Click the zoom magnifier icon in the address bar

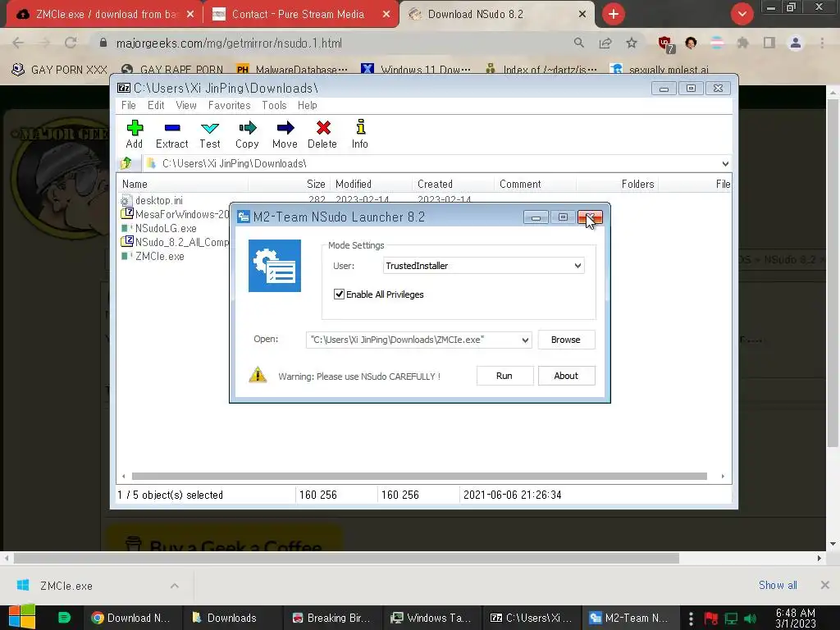click(x=578, y=43)
